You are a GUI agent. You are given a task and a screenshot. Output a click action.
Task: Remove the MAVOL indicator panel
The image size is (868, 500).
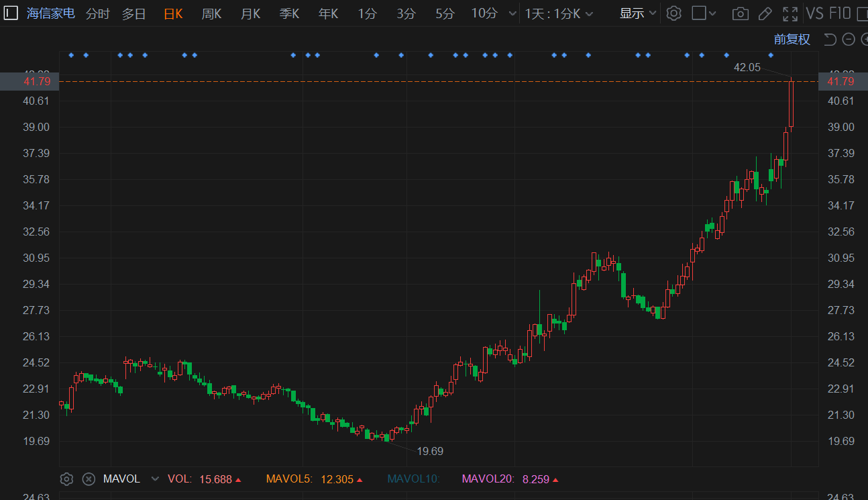[x=88, y=479]
